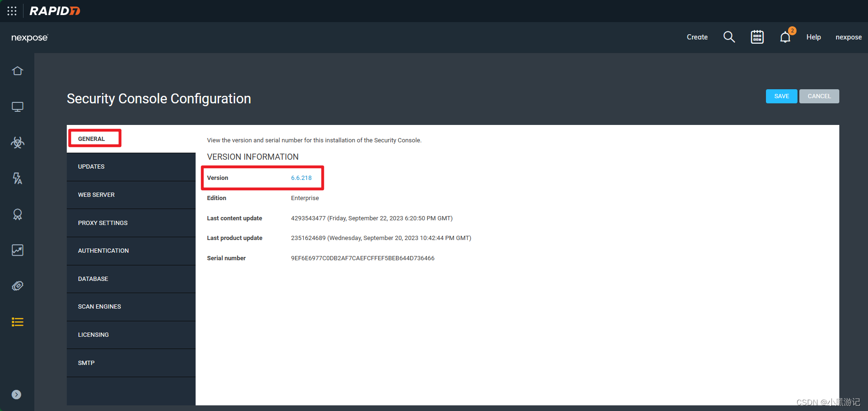The width and height of the screenshot is (868, 411).
Task: Open the Vulnerabilities biohazard icon
Action: tap(17, 142)
